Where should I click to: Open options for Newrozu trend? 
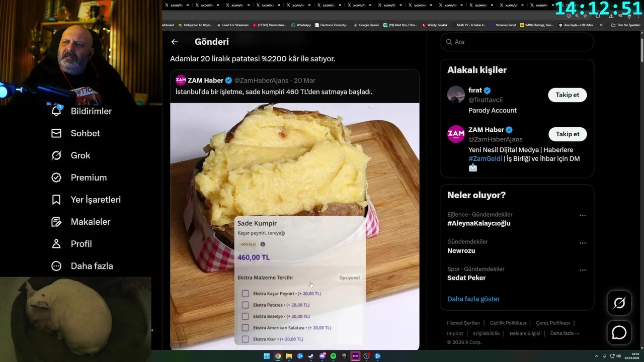pyautogui.click(x=583, y=243)
